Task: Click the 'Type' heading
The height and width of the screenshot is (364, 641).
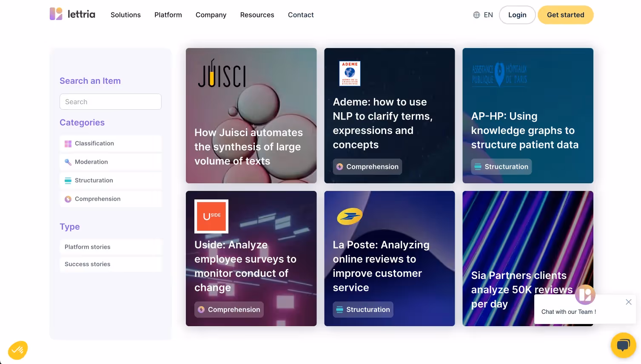Action: tap(70, 227)
